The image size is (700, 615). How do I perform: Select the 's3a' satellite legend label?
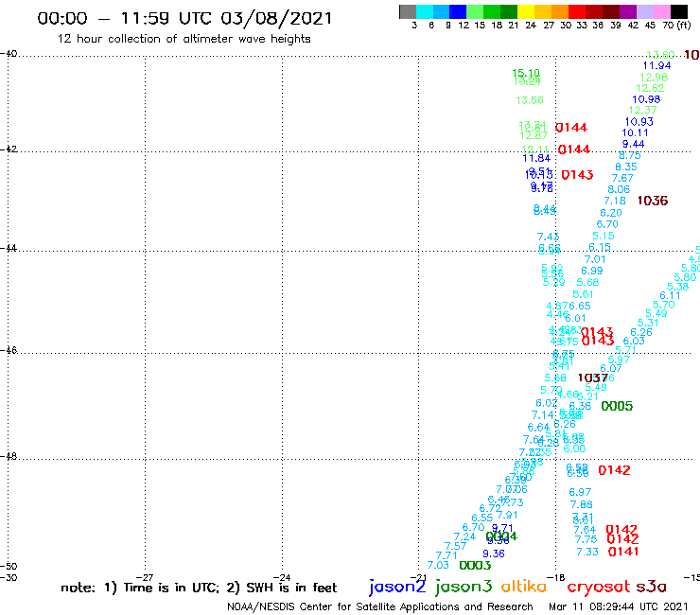[652, 587]
